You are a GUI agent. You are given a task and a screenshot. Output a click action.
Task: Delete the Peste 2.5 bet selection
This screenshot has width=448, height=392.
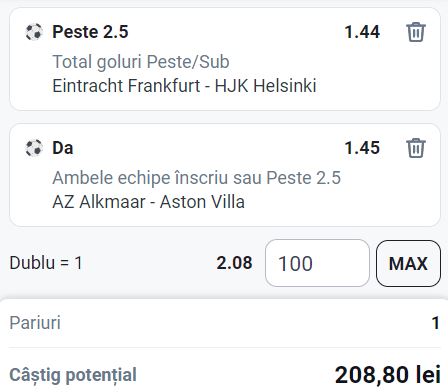click(416, 32)
